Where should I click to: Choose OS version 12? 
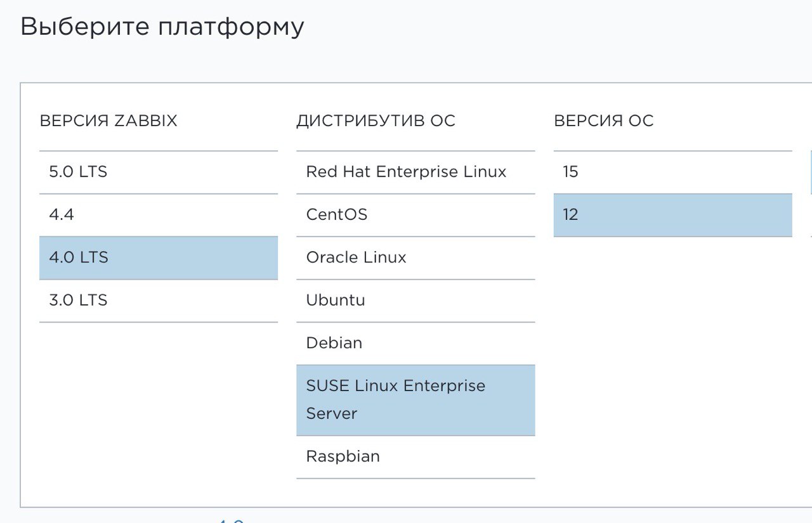(672, 215)
